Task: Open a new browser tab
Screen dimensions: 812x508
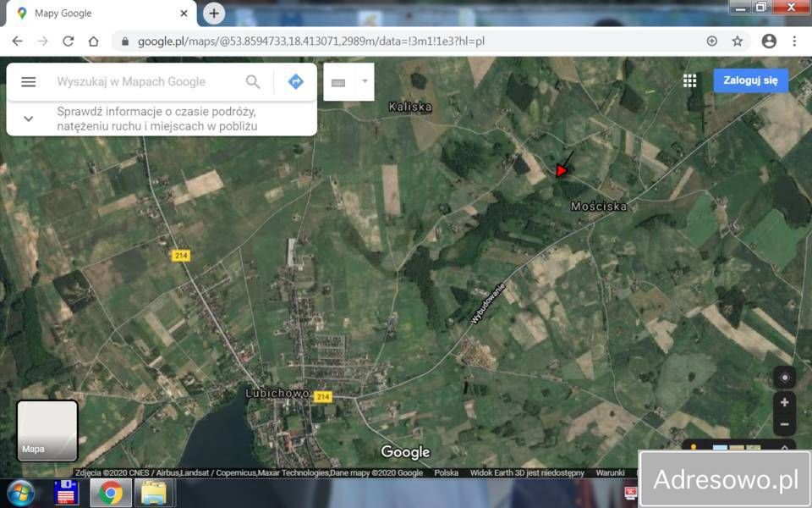Action: click(214, 14)
